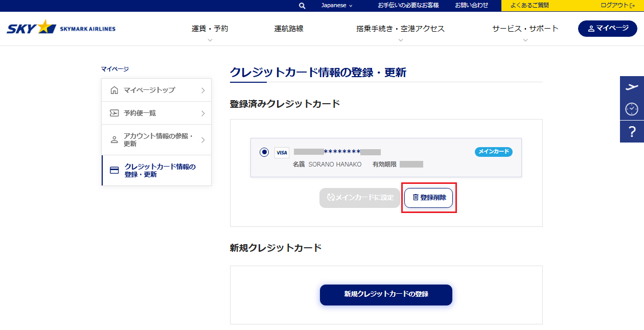Expand the サービス・サポート menu
The image size is (644, 330).
click(525, 29)
